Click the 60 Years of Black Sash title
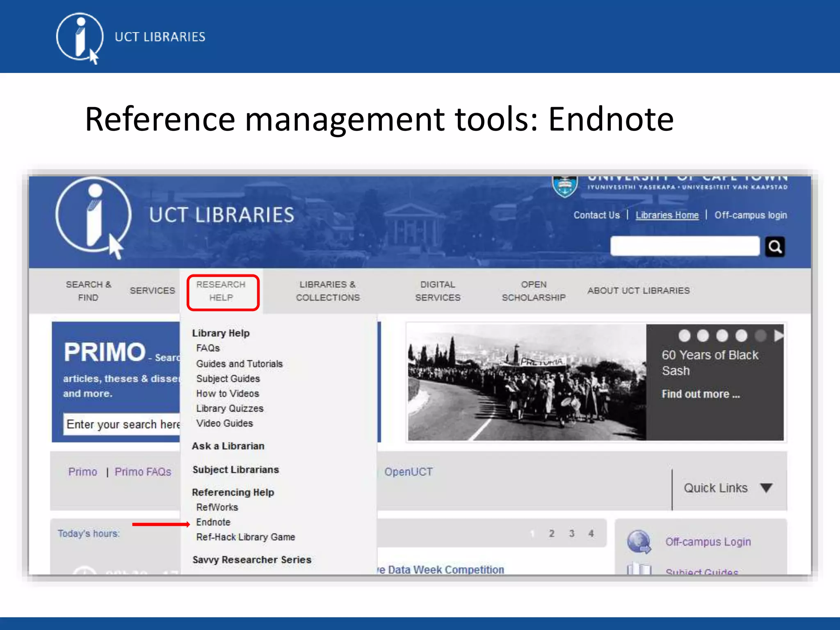The image size is (840, 630). (x=710, y=363)
